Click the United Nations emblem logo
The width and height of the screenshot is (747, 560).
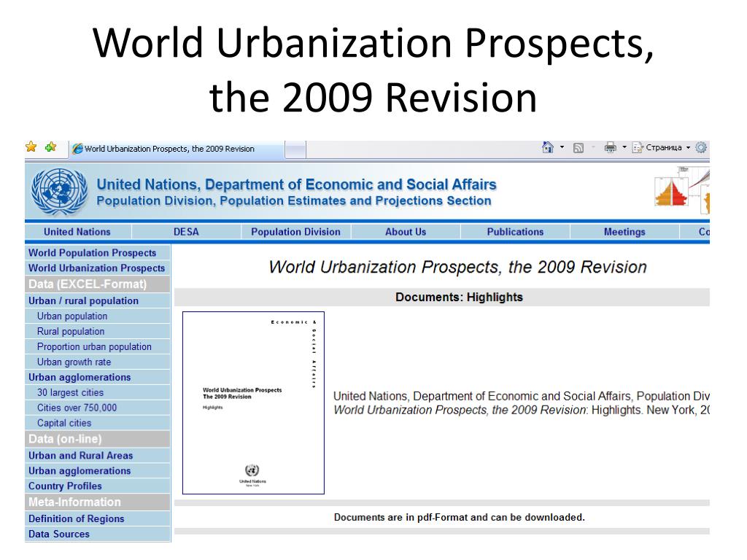(x=60, y=192)
